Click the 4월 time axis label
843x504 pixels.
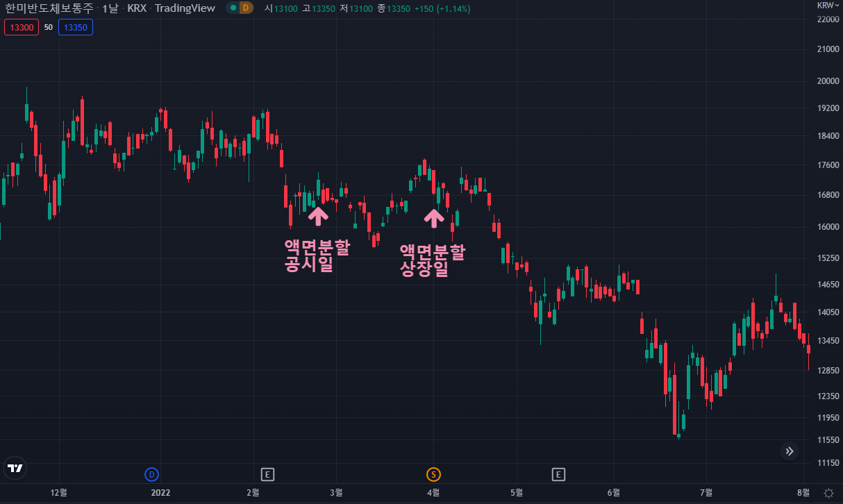pos(433,492)
